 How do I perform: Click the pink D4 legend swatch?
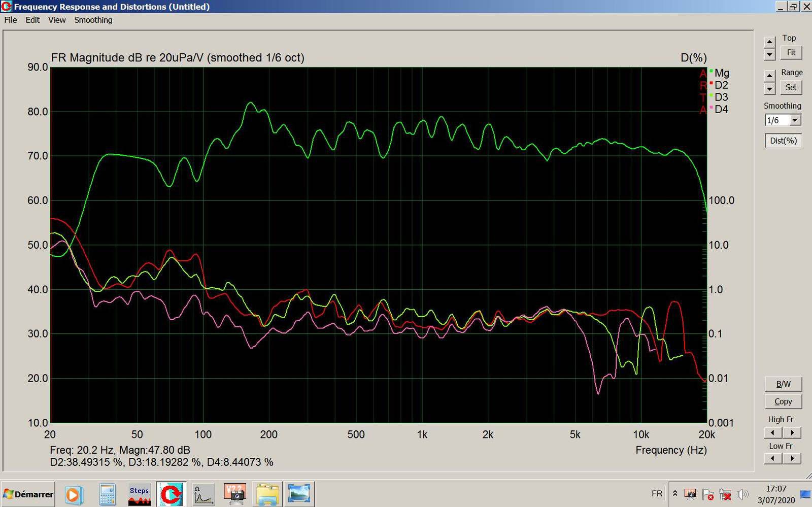711,108
